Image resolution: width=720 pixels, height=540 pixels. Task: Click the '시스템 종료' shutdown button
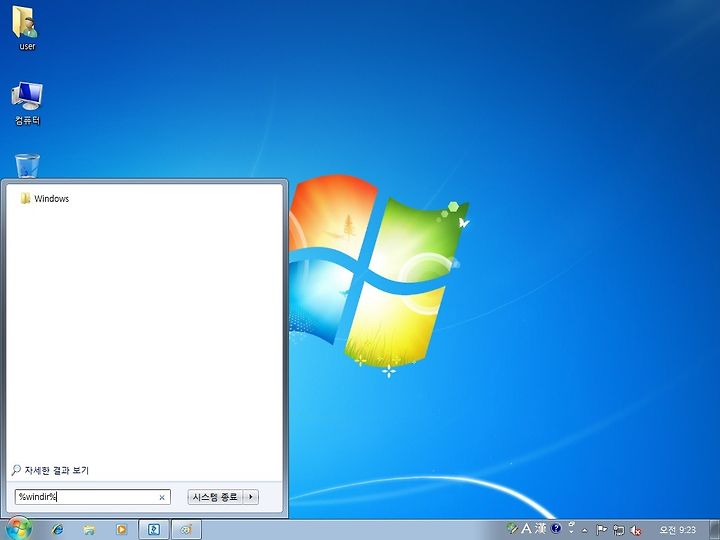pyautogui.click(x=214, y=497)
